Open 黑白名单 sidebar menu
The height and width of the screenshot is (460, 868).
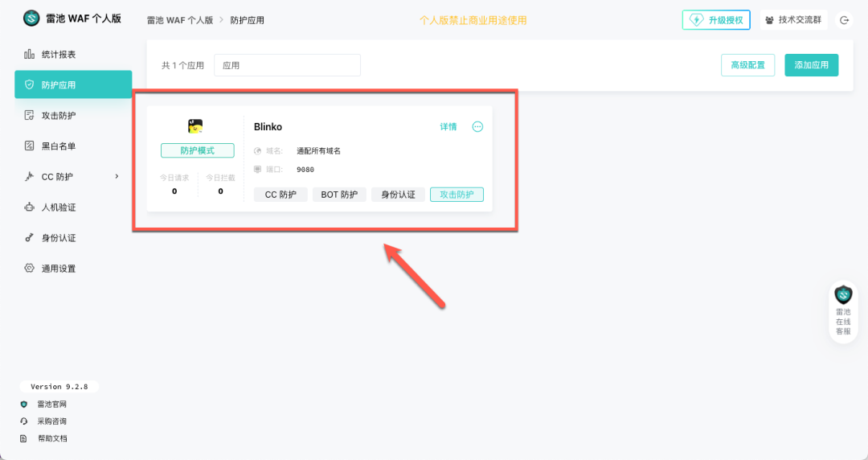tap(73, 146)
